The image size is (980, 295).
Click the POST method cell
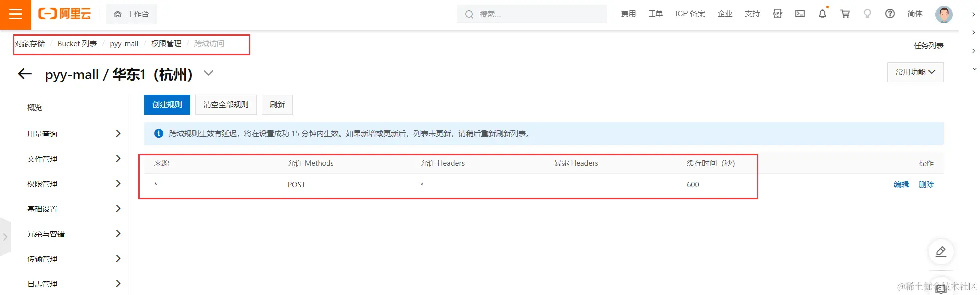pyautogui.click(x=296, y=184)
